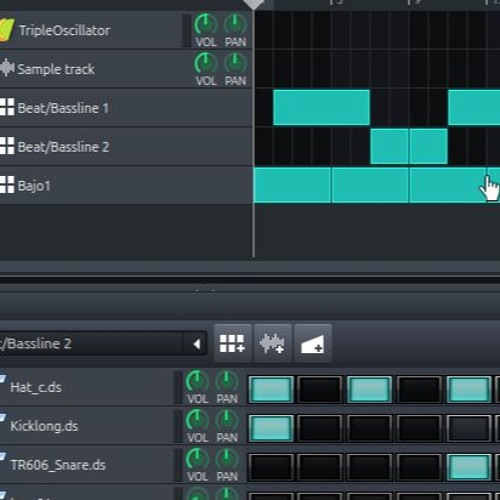
Task: Select the first Bajo1 pattern block
Action: pyautogui.click(x=292, y=185)
